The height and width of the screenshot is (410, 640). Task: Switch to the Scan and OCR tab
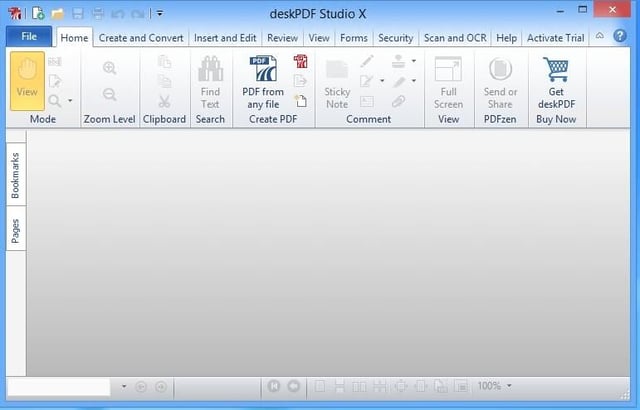(x=455, y=38)
